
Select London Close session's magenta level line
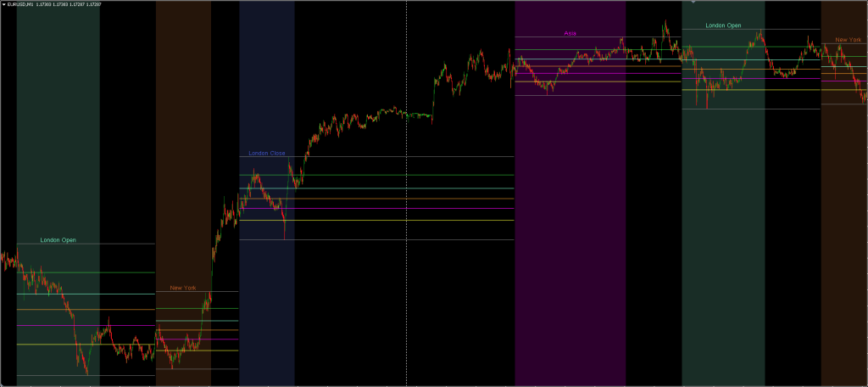pyautogui.click(x=376, y=209)
